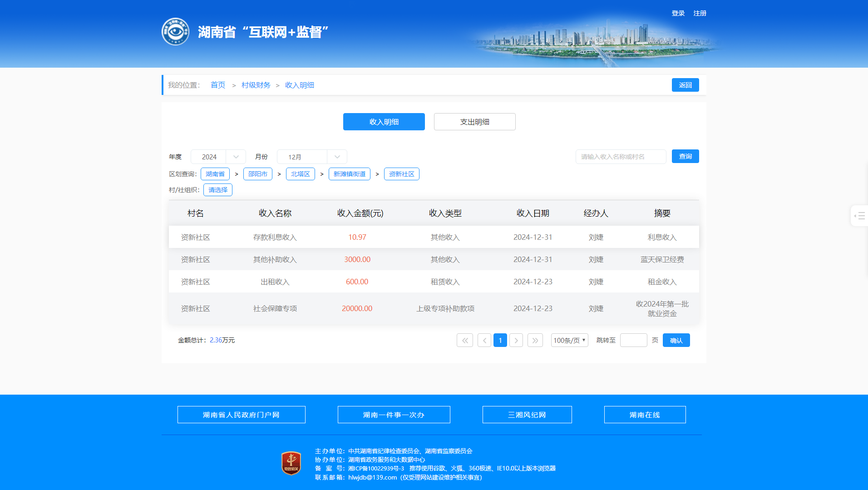The height and width of the screenshot is (490, 868).
Task: Open the floating side menu icon
Action: (x=859, y=216)
